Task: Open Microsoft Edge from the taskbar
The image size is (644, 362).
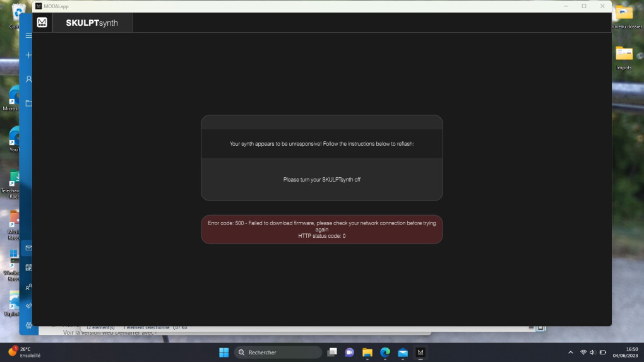Action: coord(385,352)
